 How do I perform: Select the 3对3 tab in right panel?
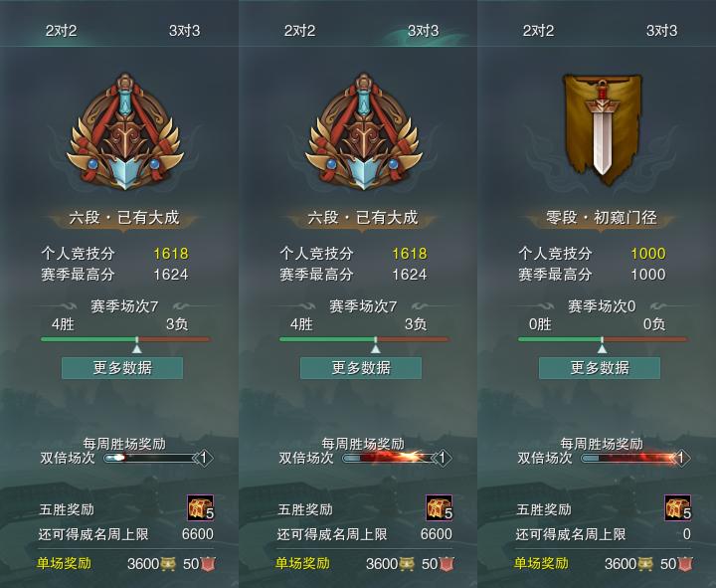pos(661,31)
